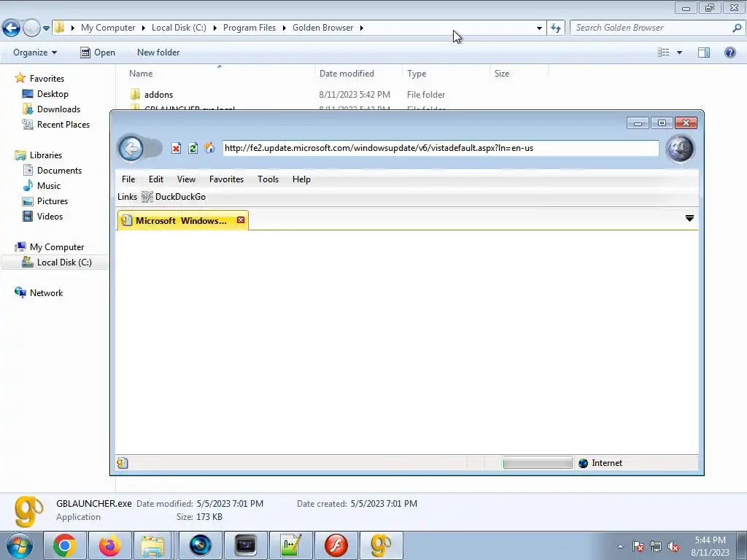This screenshot has height=560, width=747.
Task: Click the network tray icon
Action: tap(656, 546)
